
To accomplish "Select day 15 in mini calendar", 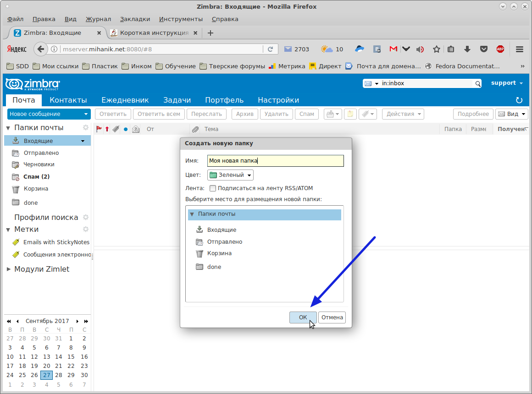I will click(x=71, y=357).
